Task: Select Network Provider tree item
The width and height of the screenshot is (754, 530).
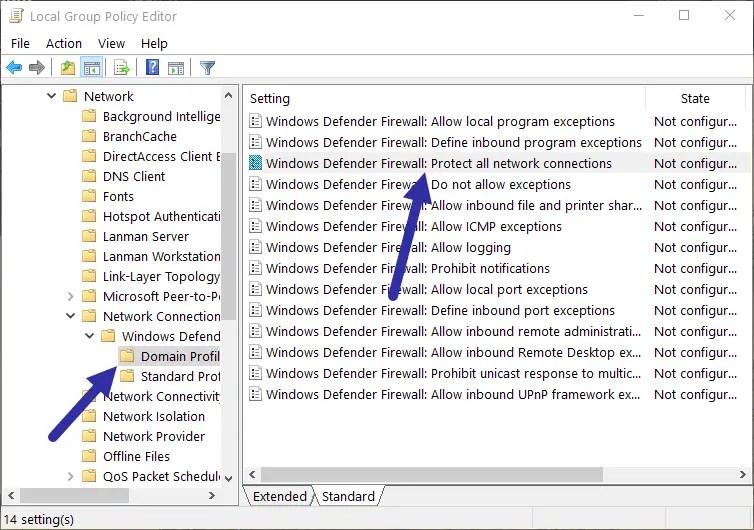Action: tap(154, 436)
